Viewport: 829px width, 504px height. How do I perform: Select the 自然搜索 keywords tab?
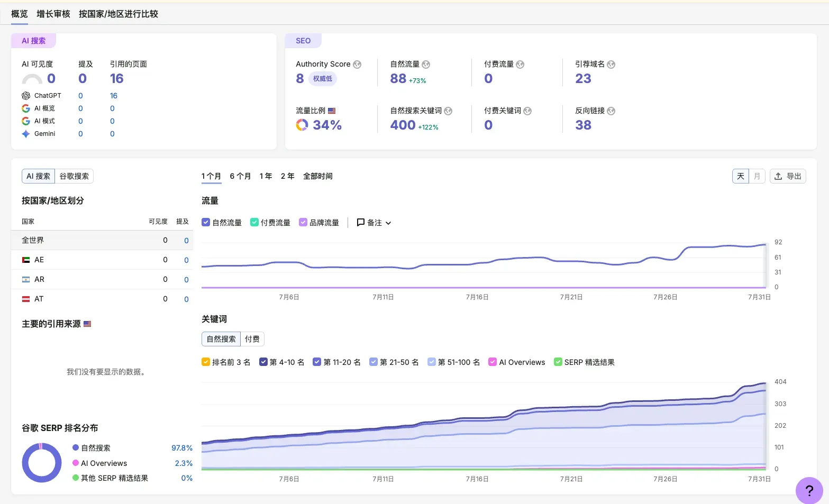point(221,339)
